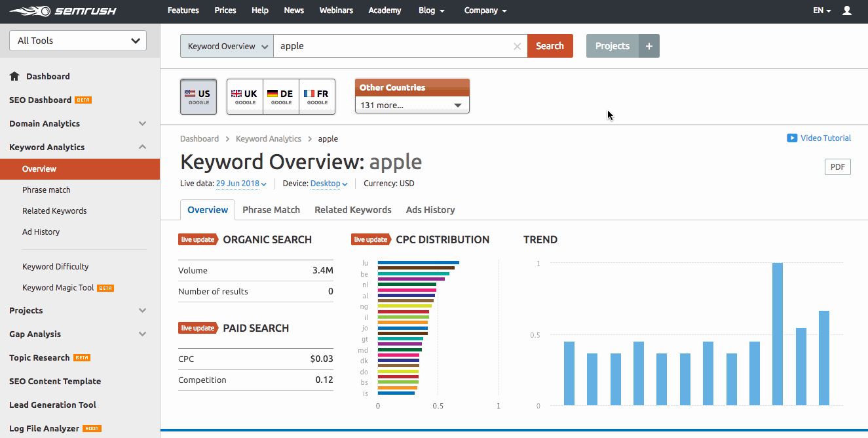Click the top blue bar in CPC Distribution

click(x=419, y=262)
